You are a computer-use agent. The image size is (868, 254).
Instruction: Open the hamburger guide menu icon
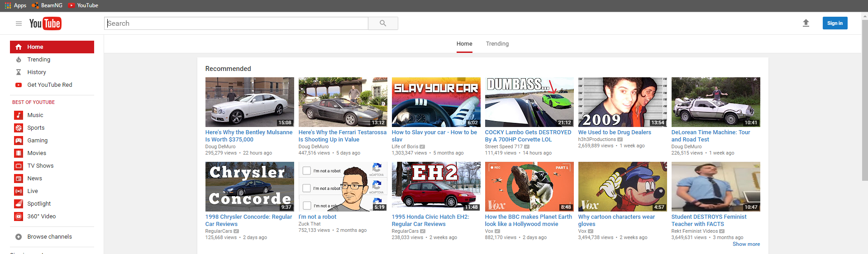[x=19, y=24]
